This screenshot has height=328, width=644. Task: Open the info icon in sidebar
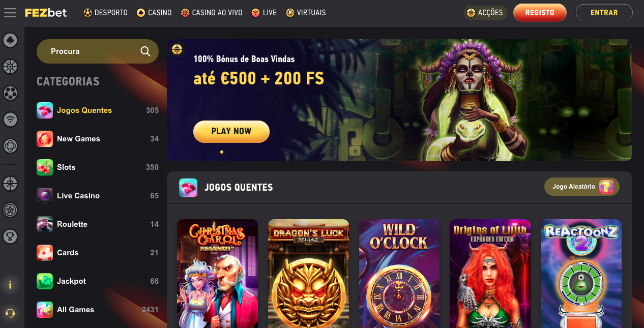point(10,285)
